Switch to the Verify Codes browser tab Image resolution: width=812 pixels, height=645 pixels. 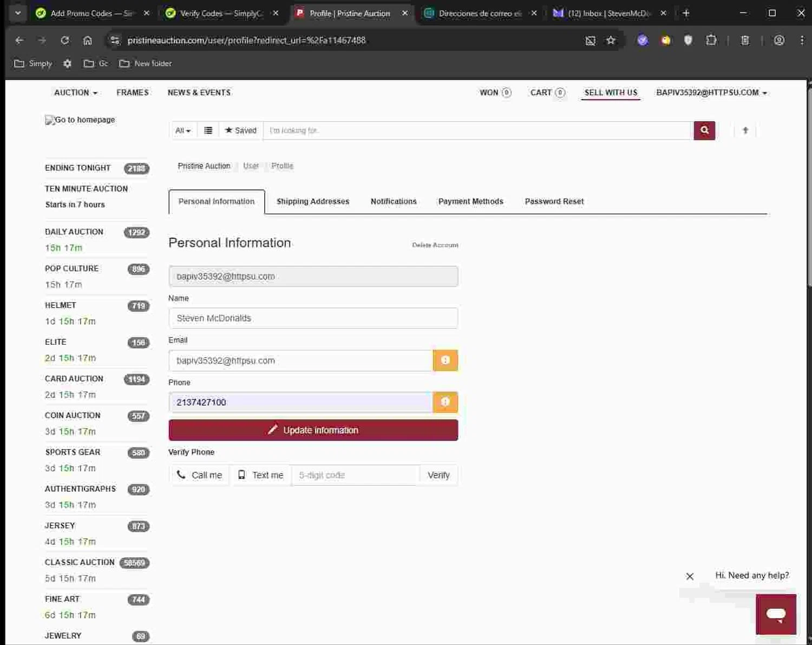[x=222, y=13]
